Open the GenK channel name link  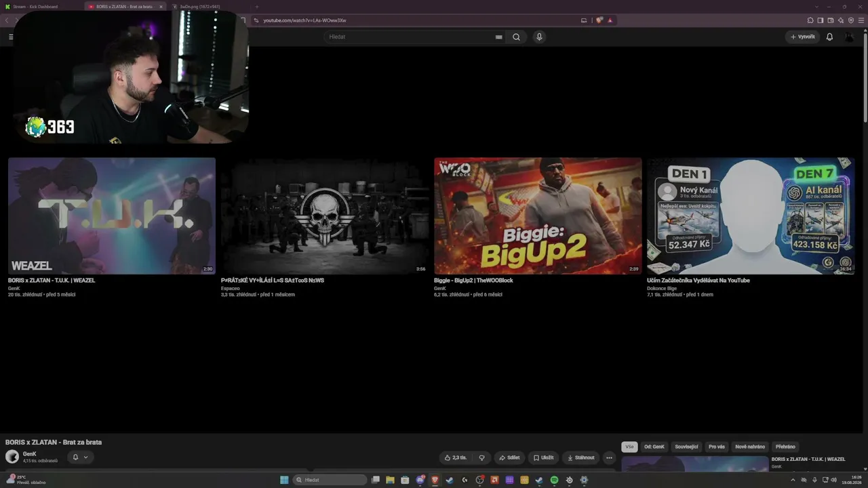click(30, 454)
